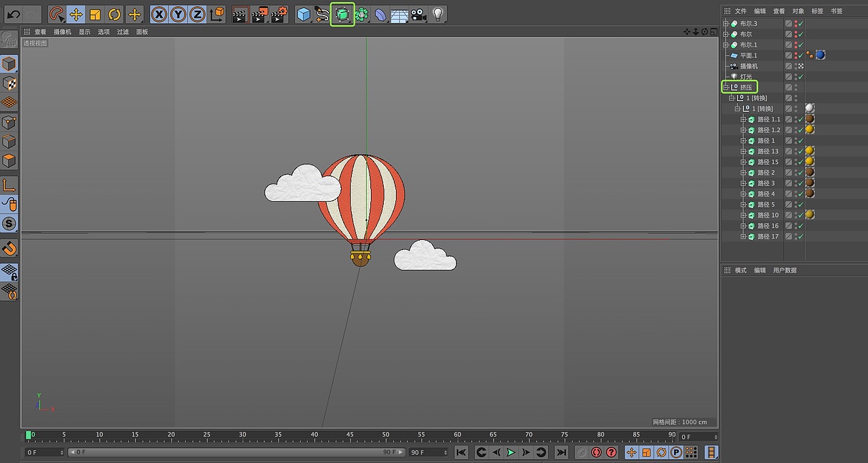
Task: Add a Camera object from toolbar
Action: pos(418,14)
